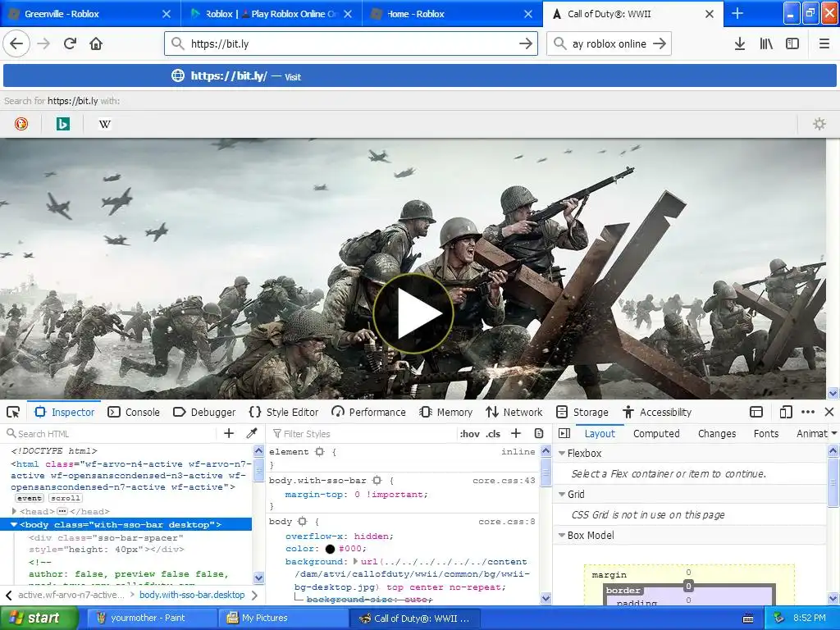This screenshot has width=840, height=630.
Task: Toggle .cls class panel
Action: (493, 434)
